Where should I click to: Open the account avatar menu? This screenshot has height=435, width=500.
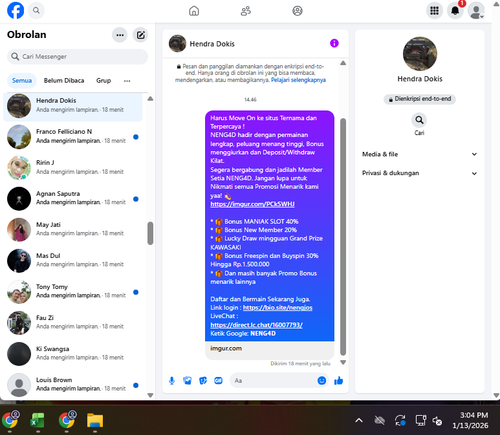[x=476, y=11]
